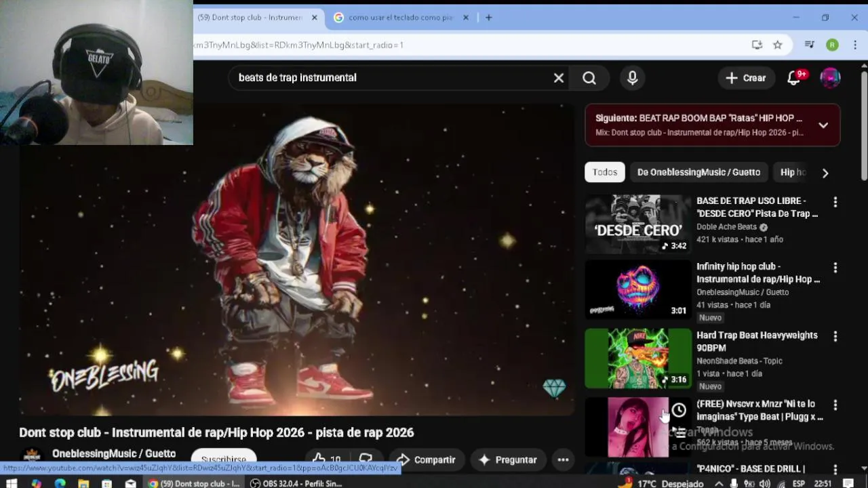Open YouTube notifications bell
This screenshot has width=868, height=488.
click(794, 78)
